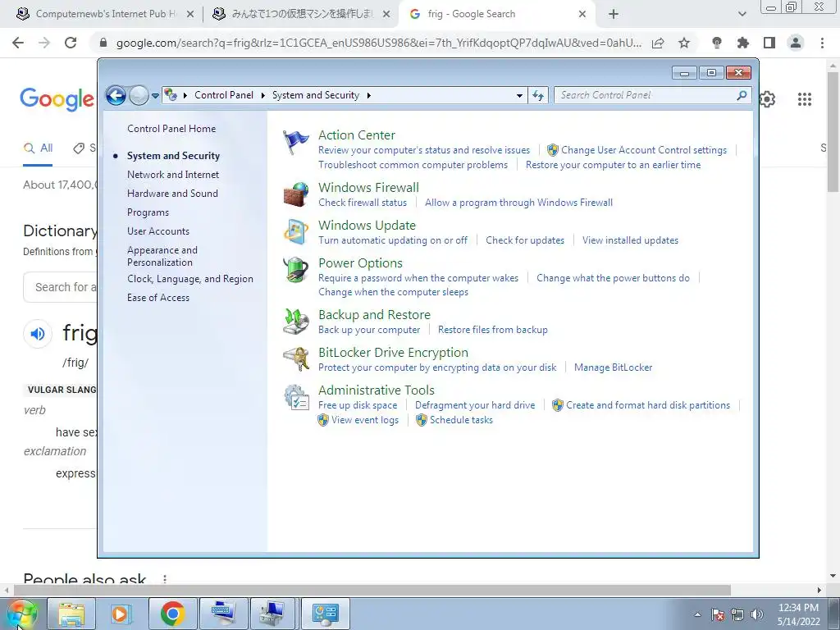Go to Network and Internet category
The image size is (840, 630).
click(173, 175)
